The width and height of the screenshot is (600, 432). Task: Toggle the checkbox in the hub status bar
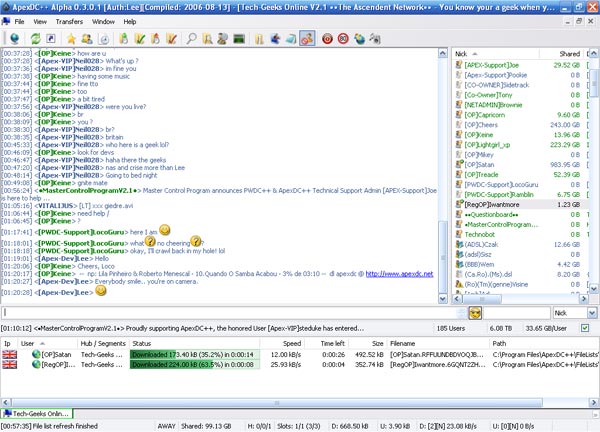tap(585, 328)
